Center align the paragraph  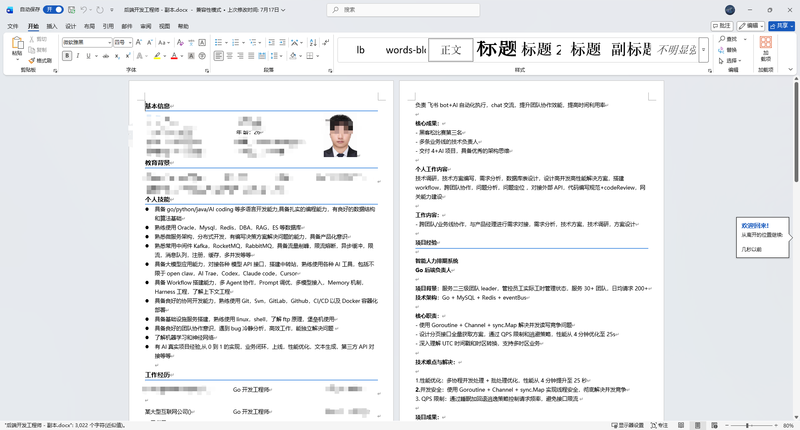pos(230,56)
